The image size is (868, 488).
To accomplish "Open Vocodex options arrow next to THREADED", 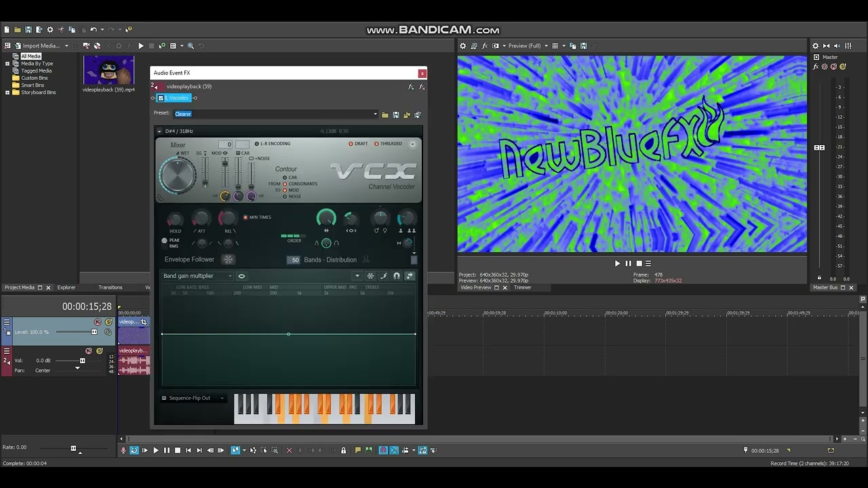I will click(x=412, y=144).
